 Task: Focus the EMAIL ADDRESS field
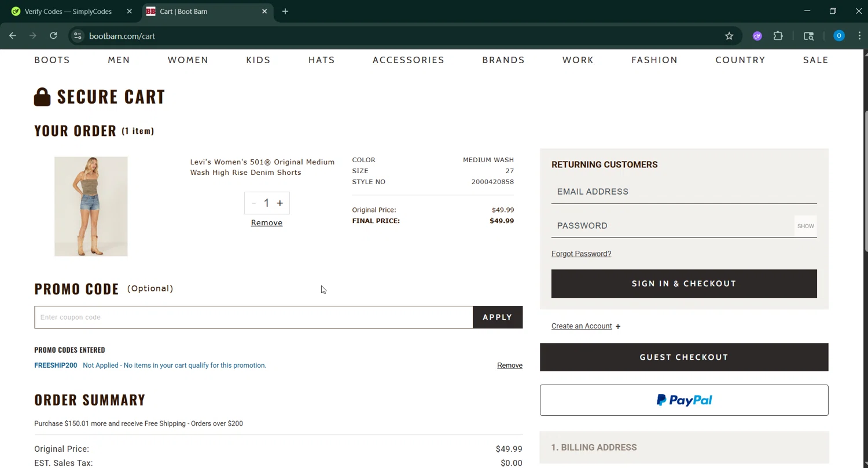[684, 192]
